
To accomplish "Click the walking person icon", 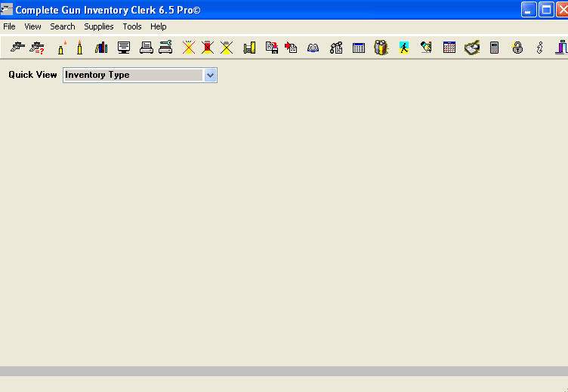I will coord(404,48).
